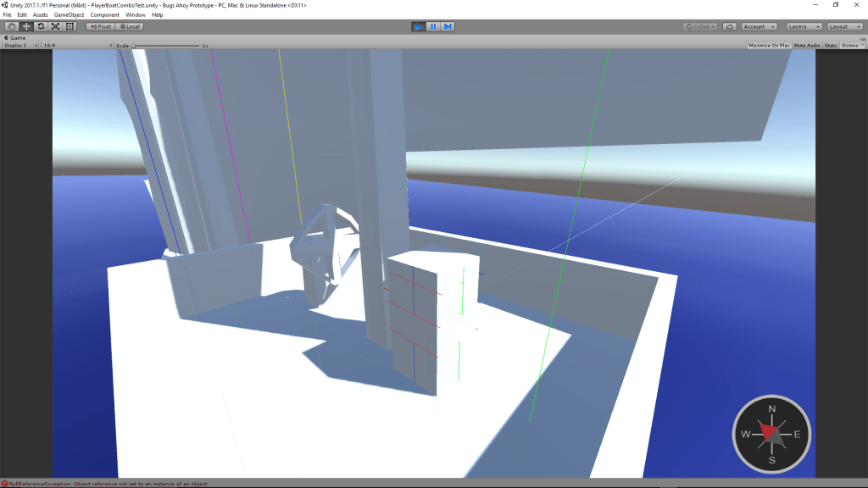Pause the running game
Image resolution: width=868 pixels, height=488 pixels.
click(433, 26)
